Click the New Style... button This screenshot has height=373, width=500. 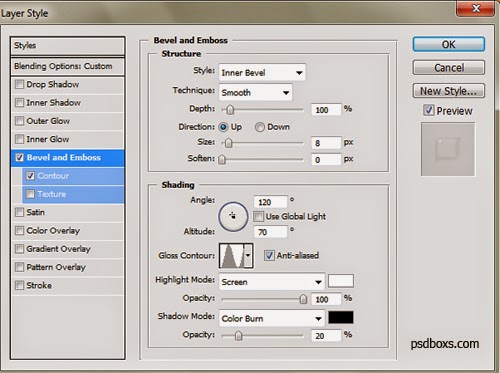pos(449,91)
